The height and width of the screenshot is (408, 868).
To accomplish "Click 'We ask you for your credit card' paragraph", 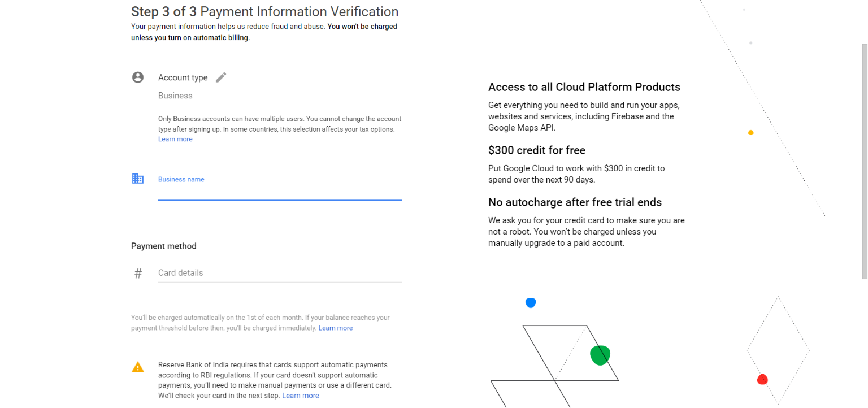I will (x=587, y=232).
